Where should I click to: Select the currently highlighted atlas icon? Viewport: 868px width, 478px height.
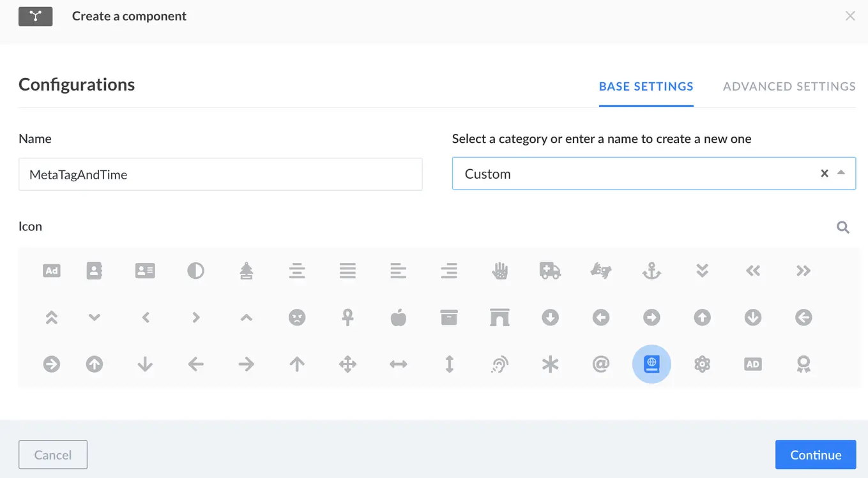[x=651, y=364]
